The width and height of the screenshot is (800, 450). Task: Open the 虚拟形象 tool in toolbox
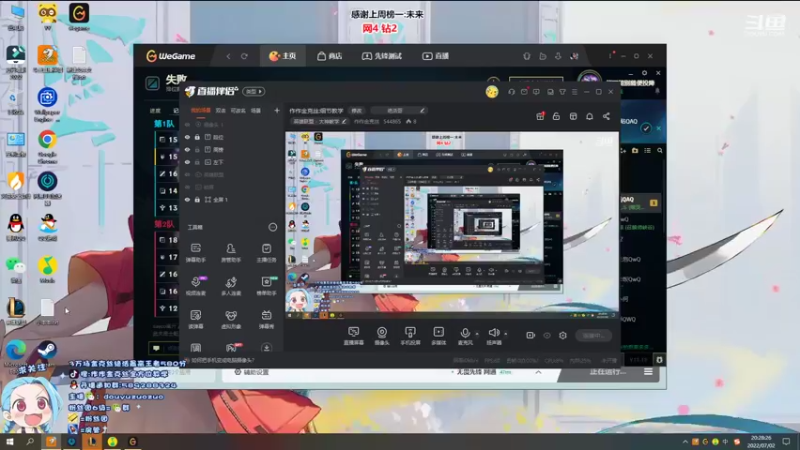point(231,319)
